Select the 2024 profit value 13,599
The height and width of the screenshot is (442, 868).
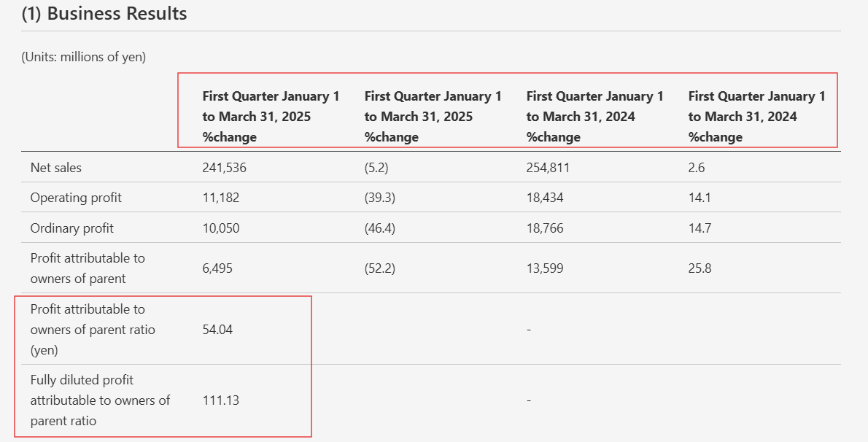pos(545,268)
